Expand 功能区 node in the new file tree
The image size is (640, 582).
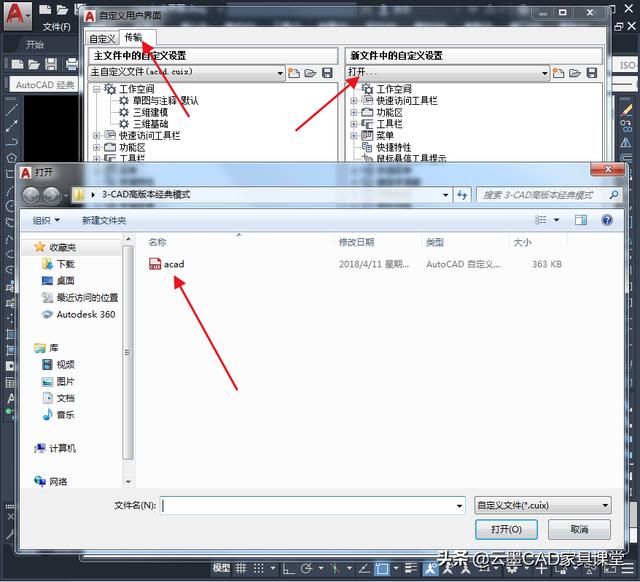click(354, 112)
